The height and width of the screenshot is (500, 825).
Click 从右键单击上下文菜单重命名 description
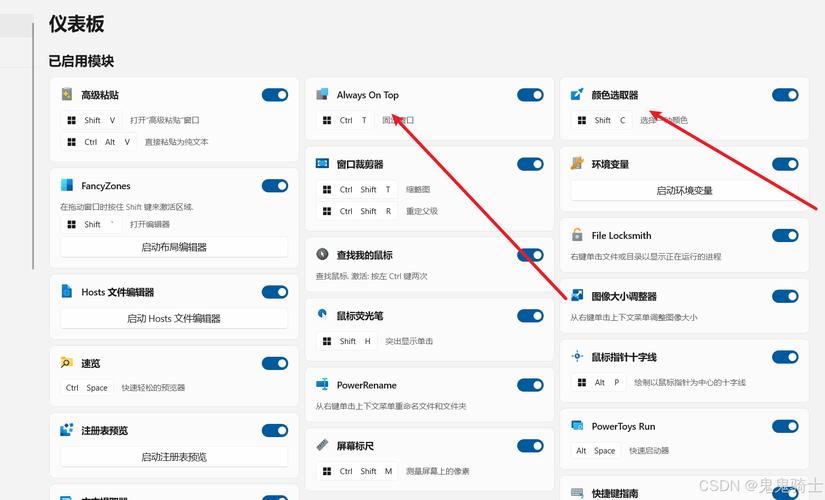point(391,406)
